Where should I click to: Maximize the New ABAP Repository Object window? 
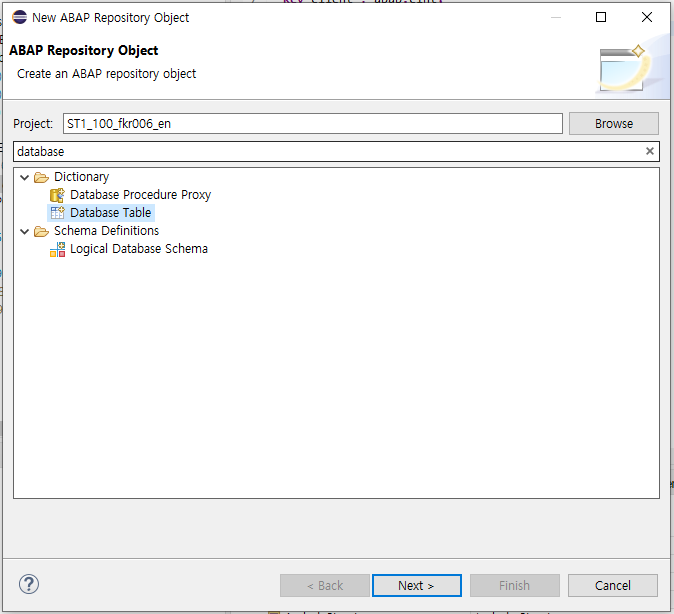601,17
